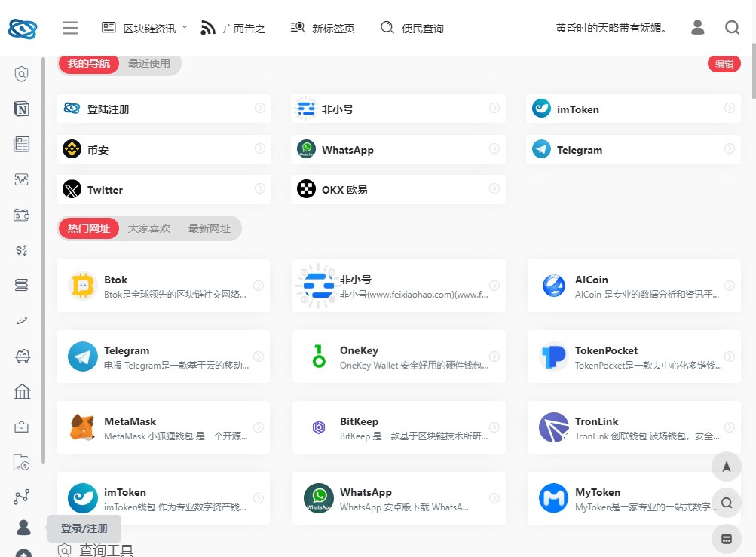
Task: Toggle the hamburger menu icon
Action: point(70,28)
